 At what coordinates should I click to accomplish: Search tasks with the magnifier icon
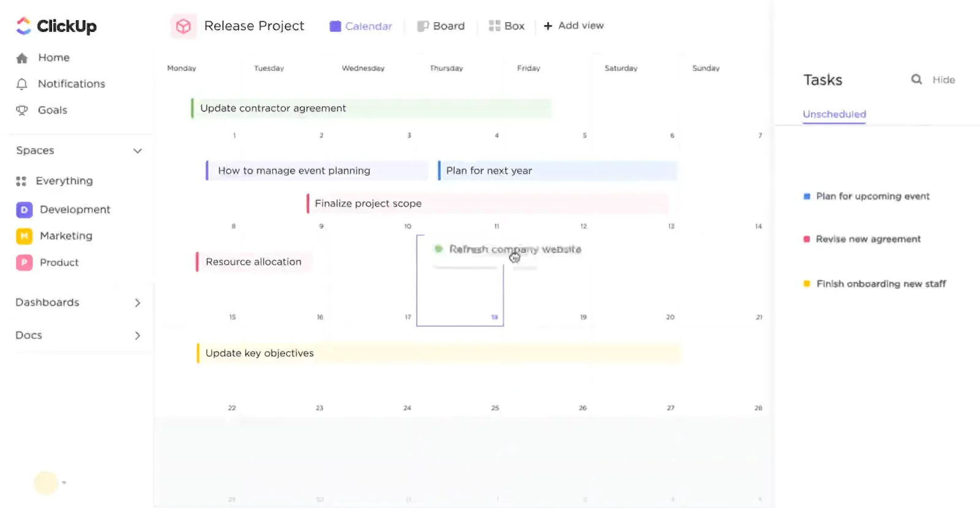916,79
